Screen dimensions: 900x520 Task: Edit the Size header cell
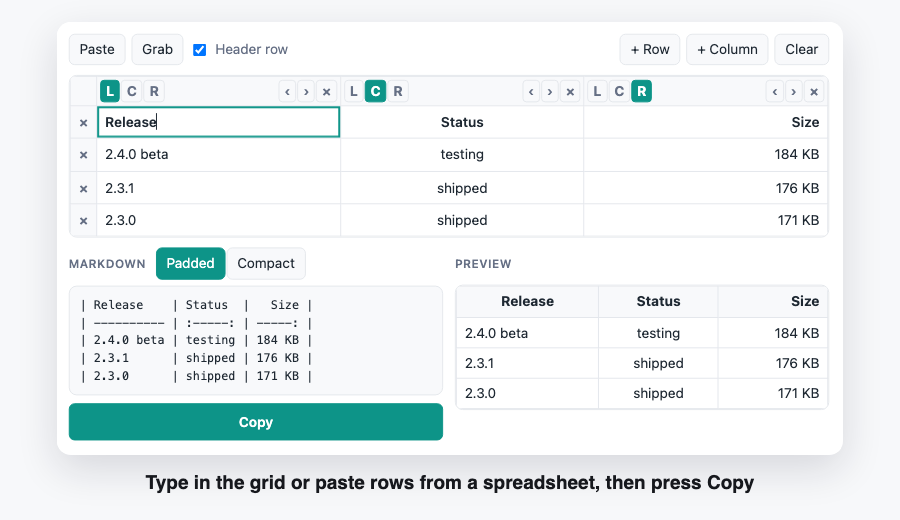click(x=705, y=122)
